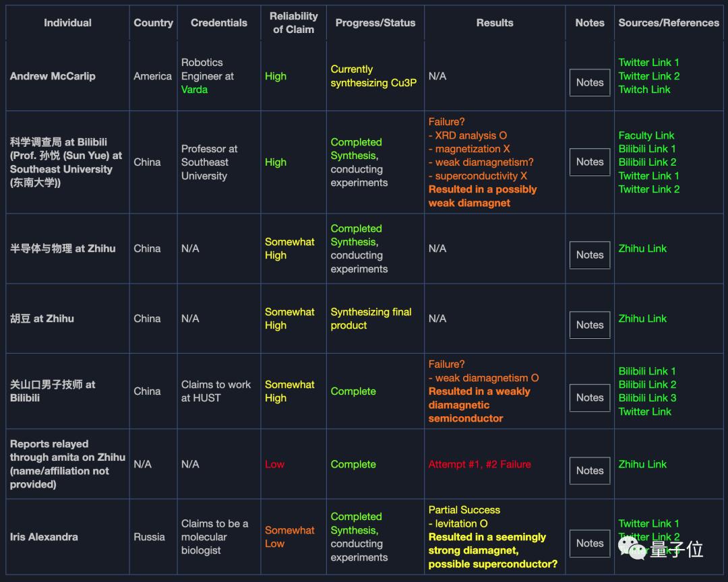Click the Progress/Status column header

[x=375, y=23]
